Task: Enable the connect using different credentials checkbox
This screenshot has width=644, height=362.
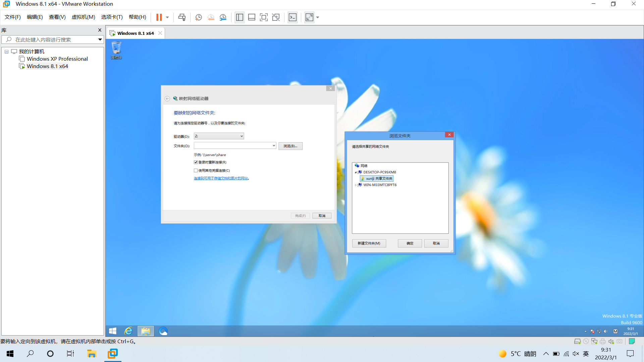Action: pyautogui.click(x=196, y=171)
